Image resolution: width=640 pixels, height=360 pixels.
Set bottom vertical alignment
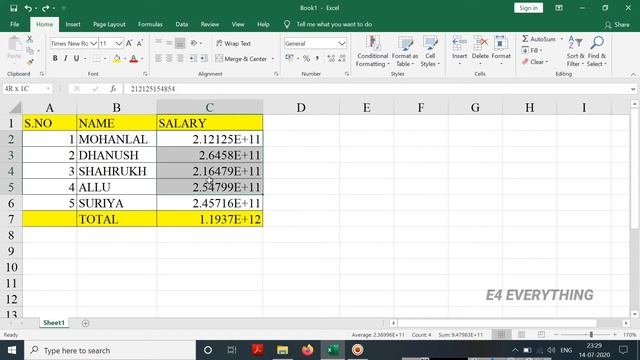(x=180, y=43)
